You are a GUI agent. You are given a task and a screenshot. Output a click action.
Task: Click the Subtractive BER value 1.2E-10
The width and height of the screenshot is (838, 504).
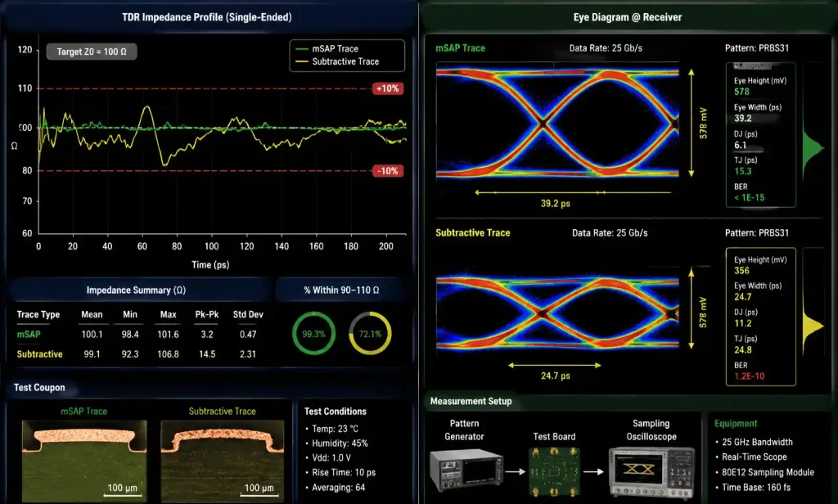click(x=749, y=376)
